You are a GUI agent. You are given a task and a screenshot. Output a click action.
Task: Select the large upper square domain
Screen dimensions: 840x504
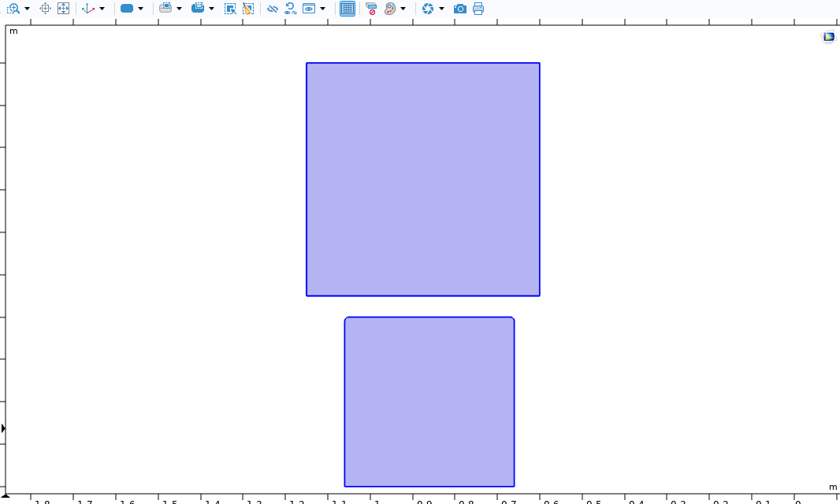point(423,180)
